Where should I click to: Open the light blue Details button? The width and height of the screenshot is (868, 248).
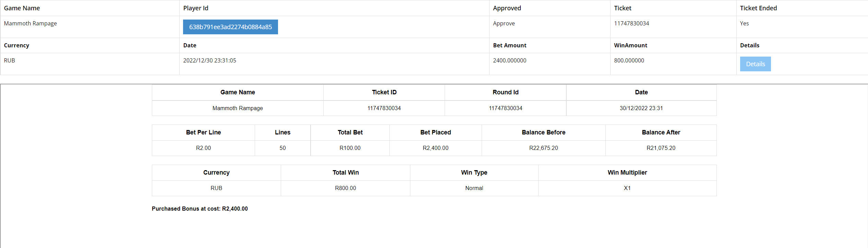point(755,64)
